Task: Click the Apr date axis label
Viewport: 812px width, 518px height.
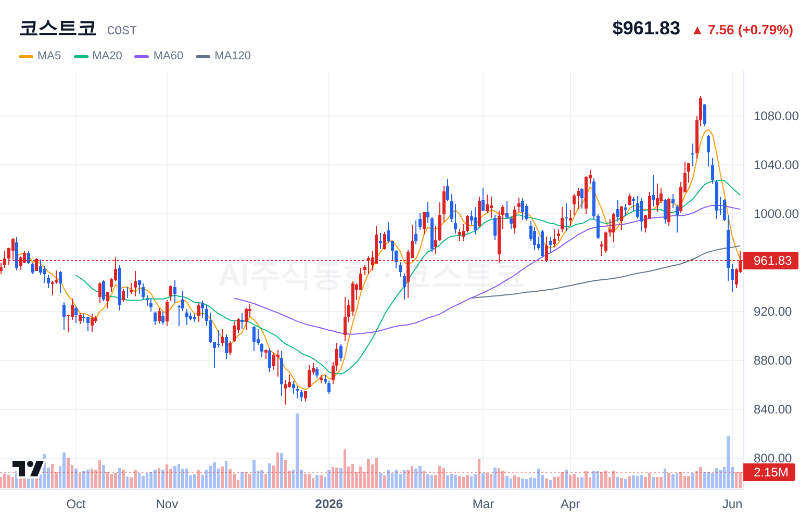Action: 570,504
